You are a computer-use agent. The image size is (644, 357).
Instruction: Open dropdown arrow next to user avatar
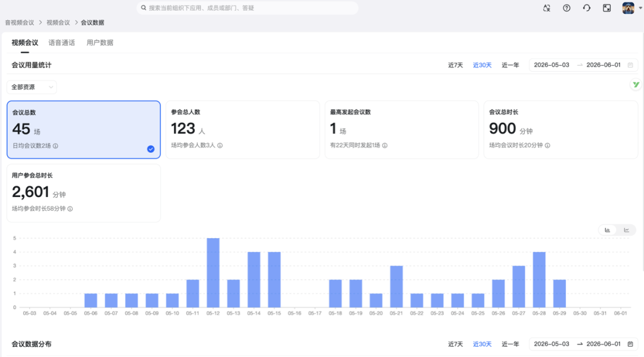pos(640,8)
